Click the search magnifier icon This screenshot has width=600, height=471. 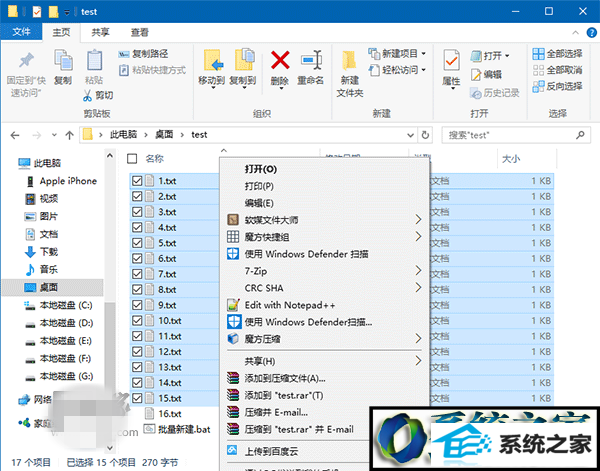[x=580, y=135]
